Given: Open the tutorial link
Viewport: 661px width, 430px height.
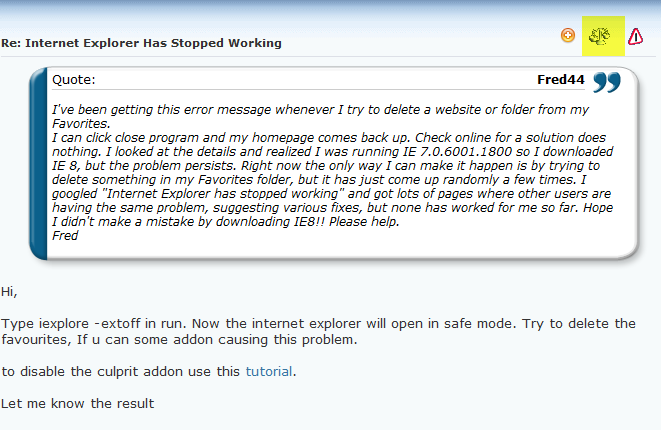Looking at the screenshot, I should [x=269, y=371].
